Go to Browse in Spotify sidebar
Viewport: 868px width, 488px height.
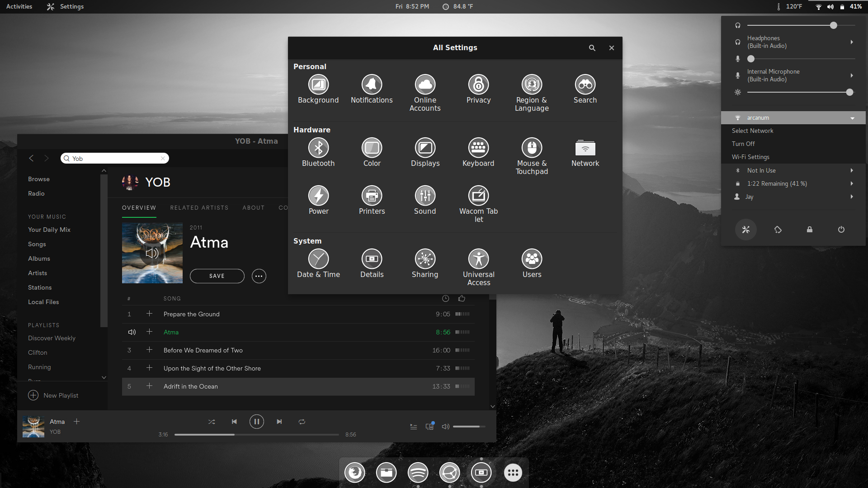click(x=39, y=179)
